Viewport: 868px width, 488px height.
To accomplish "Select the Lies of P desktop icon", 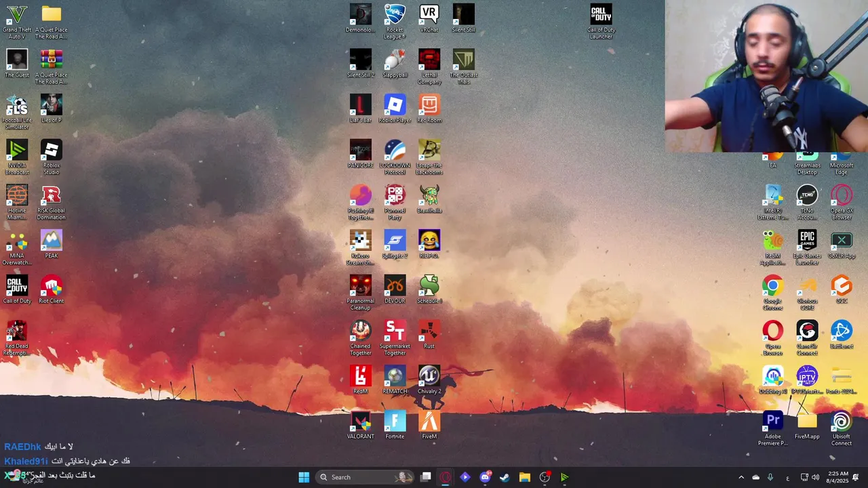I will pos(52,109).
